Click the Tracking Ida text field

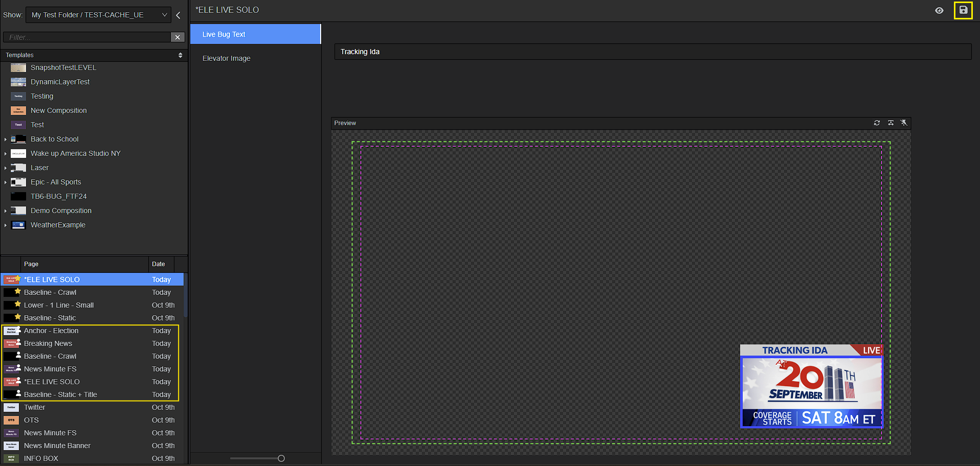point(652,52)
